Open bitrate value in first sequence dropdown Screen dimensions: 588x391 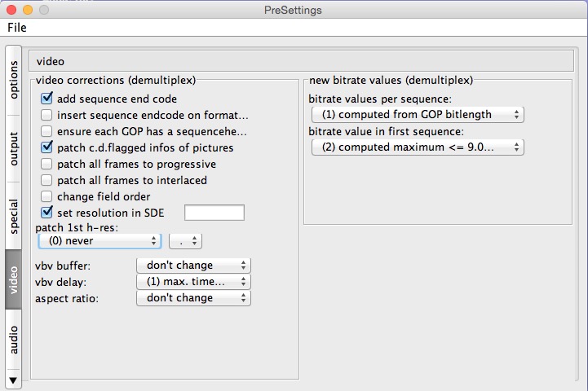418,147
